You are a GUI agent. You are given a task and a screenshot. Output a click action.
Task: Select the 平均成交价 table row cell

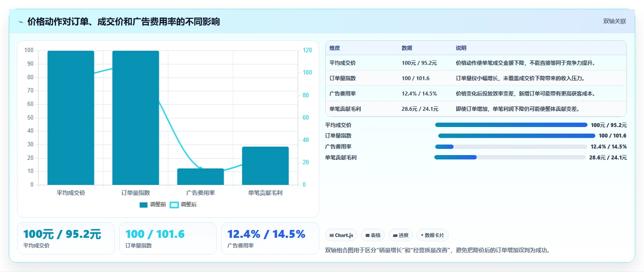click(342, 63)
